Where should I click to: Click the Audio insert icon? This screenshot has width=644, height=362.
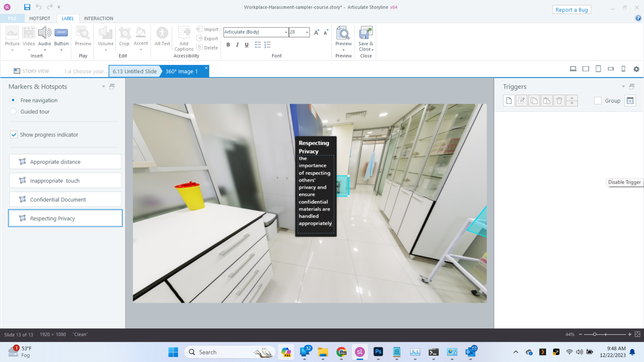tap(44, 33)
